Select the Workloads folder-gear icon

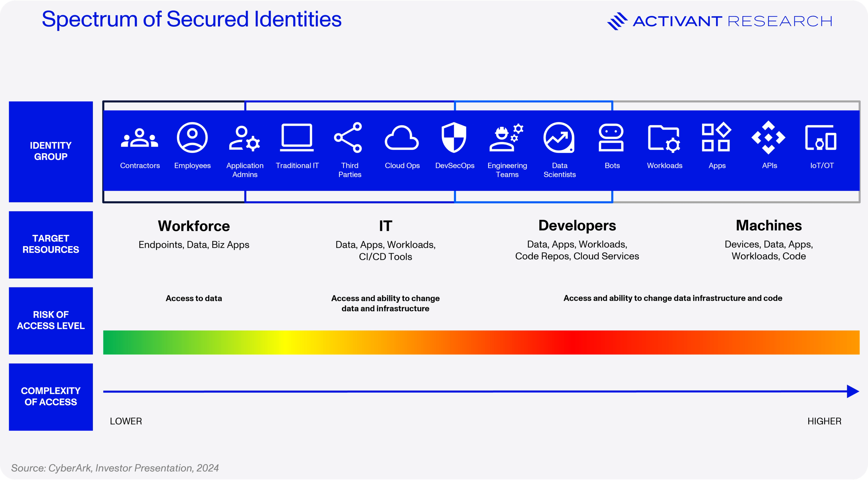pos(664,138)
